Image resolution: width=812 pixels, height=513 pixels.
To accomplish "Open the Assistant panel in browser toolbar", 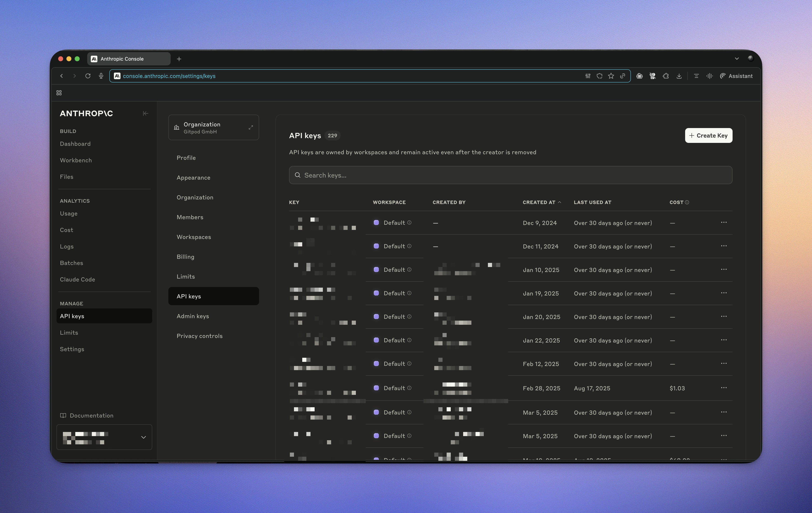I will pos(736,76).
